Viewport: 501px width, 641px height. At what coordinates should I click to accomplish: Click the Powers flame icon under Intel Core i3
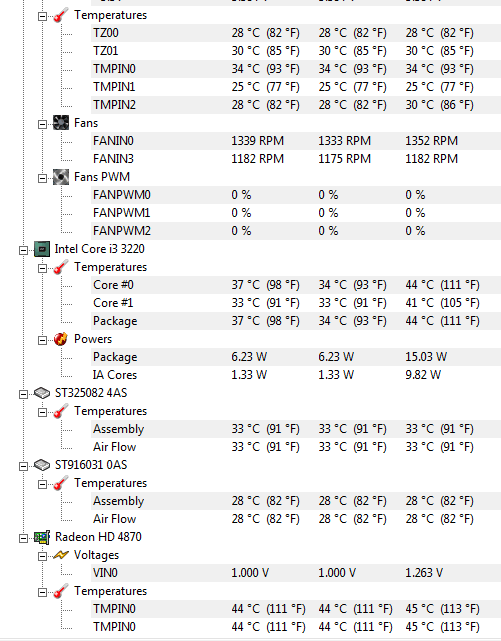click(61, 339)
